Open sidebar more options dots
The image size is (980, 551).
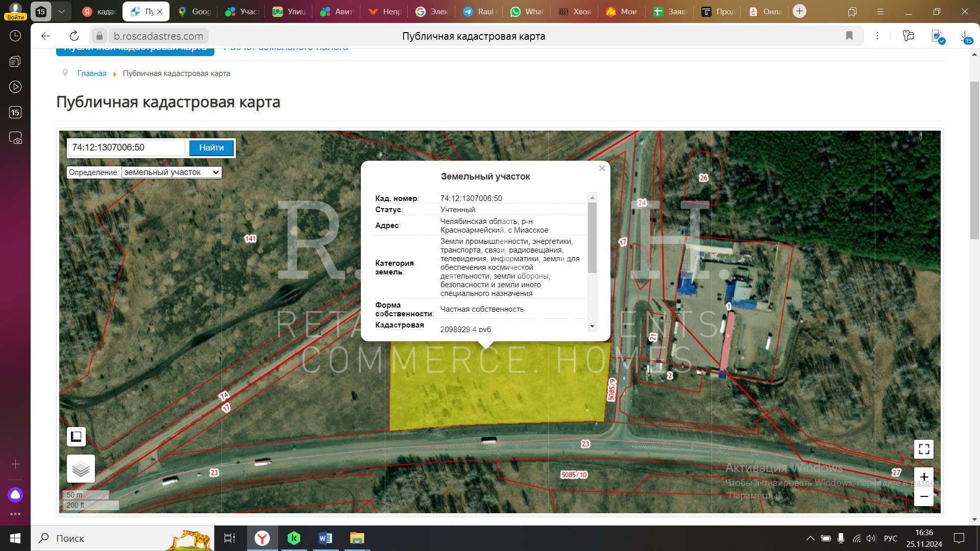(15, 514)
